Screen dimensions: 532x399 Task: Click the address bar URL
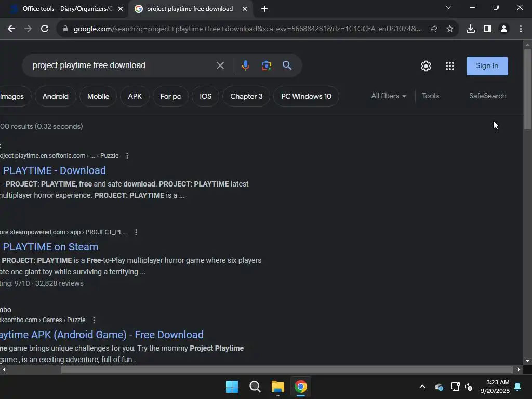click(247, 29)
